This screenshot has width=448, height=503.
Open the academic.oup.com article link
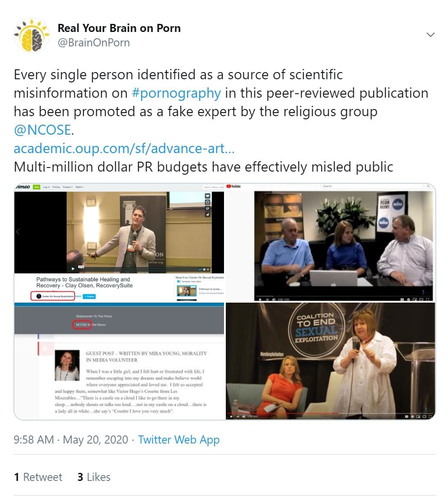[x=124, y=149]
